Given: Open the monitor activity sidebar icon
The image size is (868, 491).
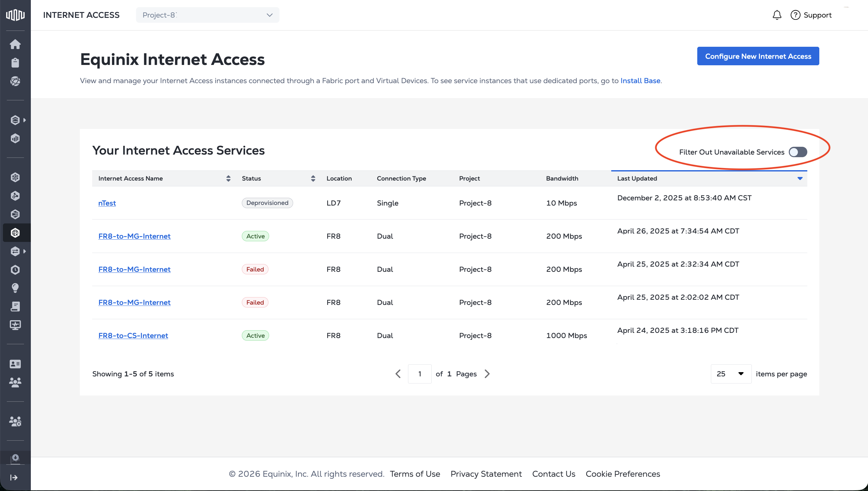Looking at the screenshot, I should click(x=15, y=325).
